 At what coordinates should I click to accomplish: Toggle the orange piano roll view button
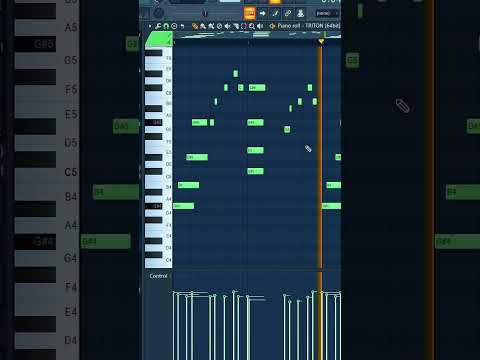click(250, 13)
